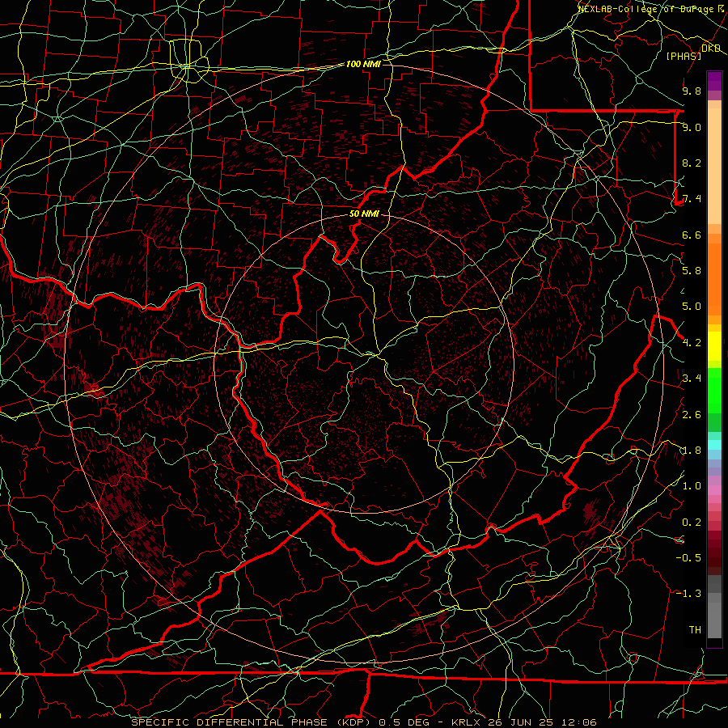This screenshot has height=728, width=728.
Task: Click the 5.8 value on color scale
Action: 692,271
